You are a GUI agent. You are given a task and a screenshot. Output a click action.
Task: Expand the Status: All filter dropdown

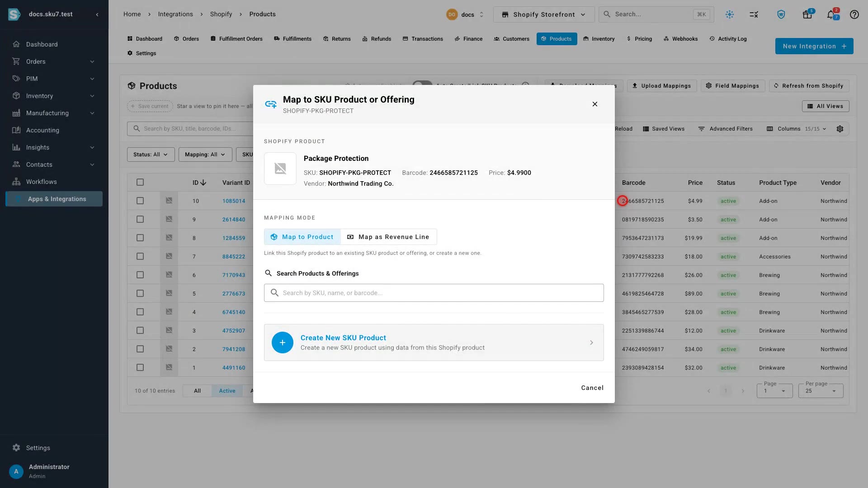pyautogui.click(x=151, y=155)
